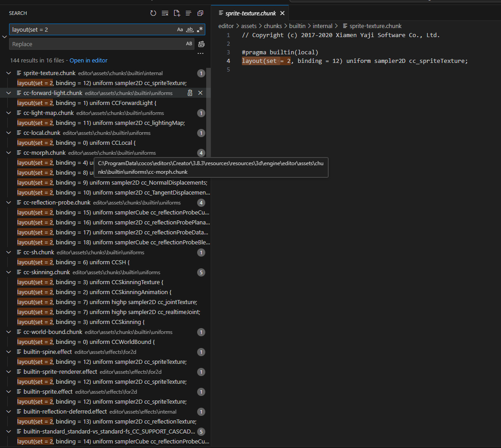
Task: Click the chunks breadcrumb
Action: (273, 26)
